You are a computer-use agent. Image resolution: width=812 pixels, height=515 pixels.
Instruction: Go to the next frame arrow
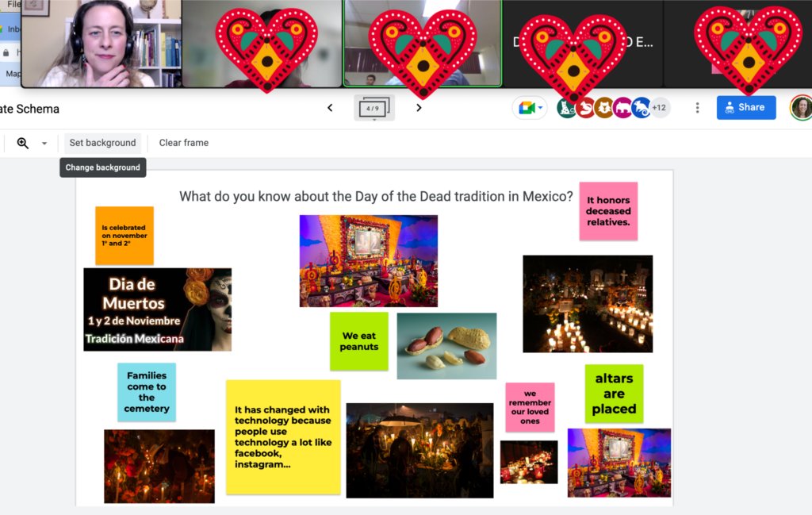click(419, 108)
